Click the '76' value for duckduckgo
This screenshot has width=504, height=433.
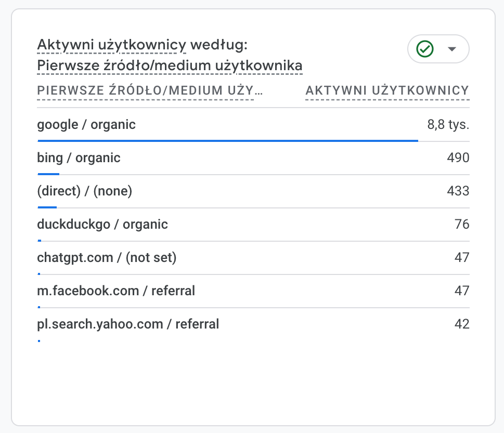[x=461, y=225]
